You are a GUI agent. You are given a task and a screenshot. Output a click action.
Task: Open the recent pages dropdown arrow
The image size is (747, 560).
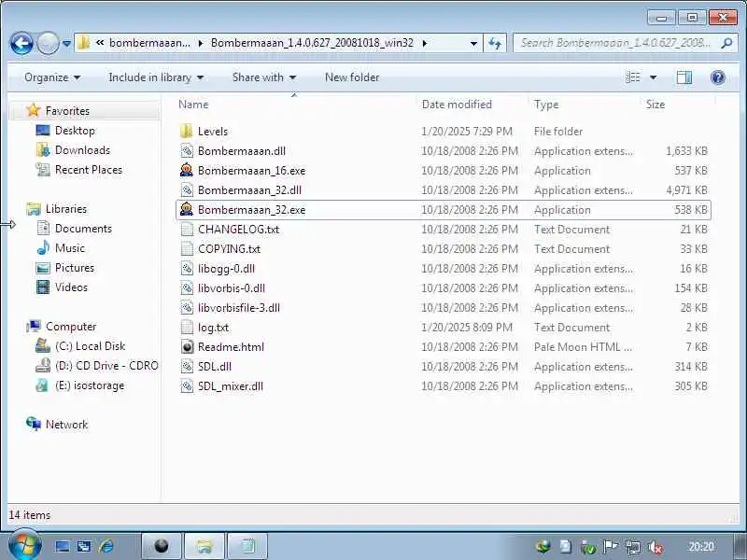click(66, 44)
